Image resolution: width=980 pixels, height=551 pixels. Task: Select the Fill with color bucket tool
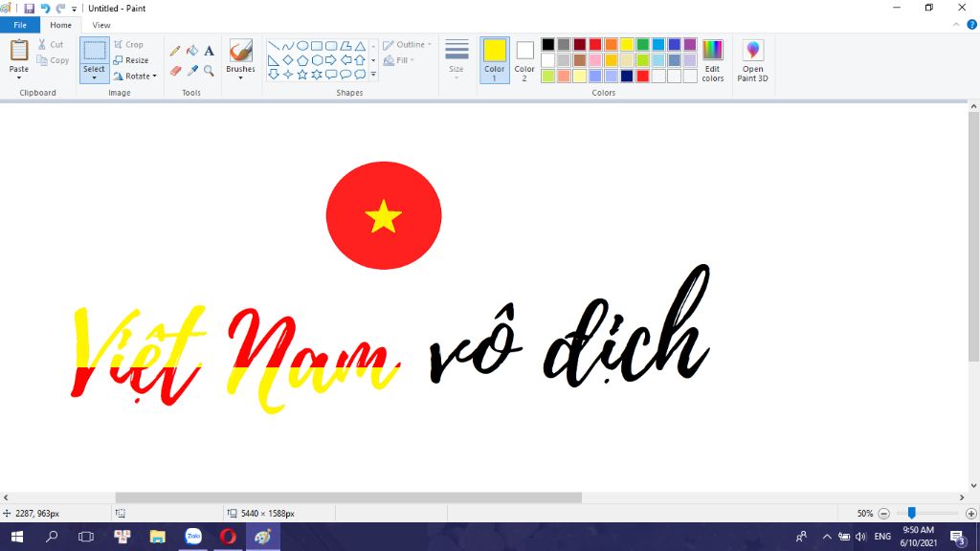pos(192,52)
